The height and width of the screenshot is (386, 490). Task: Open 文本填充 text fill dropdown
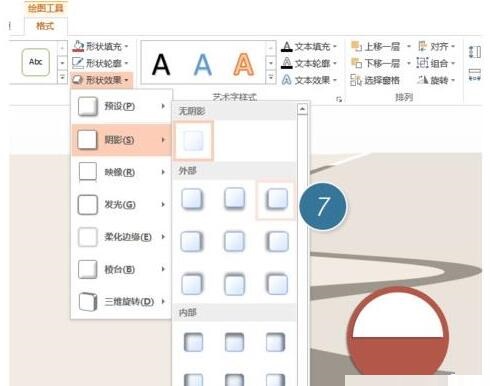[309, 47]
